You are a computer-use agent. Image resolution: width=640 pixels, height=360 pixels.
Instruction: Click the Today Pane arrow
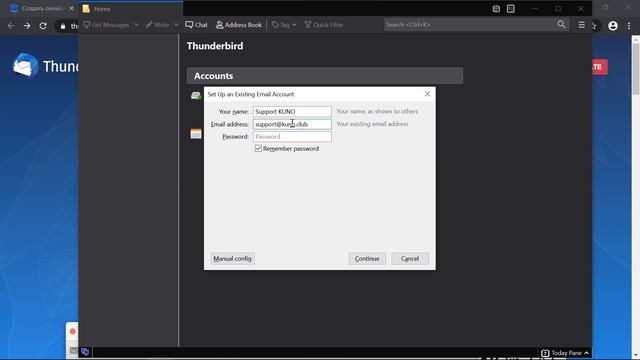[x=587, y=353]
